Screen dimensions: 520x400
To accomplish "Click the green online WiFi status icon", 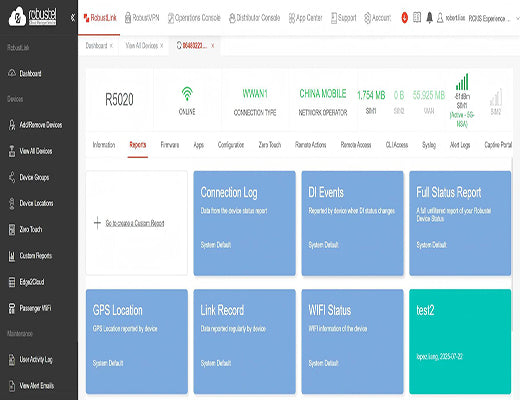I will click(x=187, y=94).
